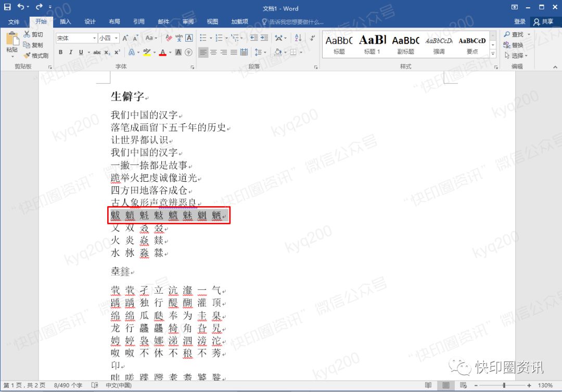Image resolution: width=562 pixels, height=392 pixels.
Task: Click the Redo arrow icon
Action: pos(39,7)
